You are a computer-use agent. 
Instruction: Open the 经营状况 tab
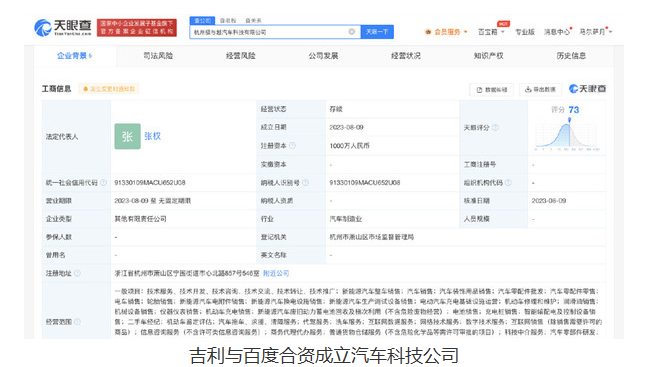point(406,56)
